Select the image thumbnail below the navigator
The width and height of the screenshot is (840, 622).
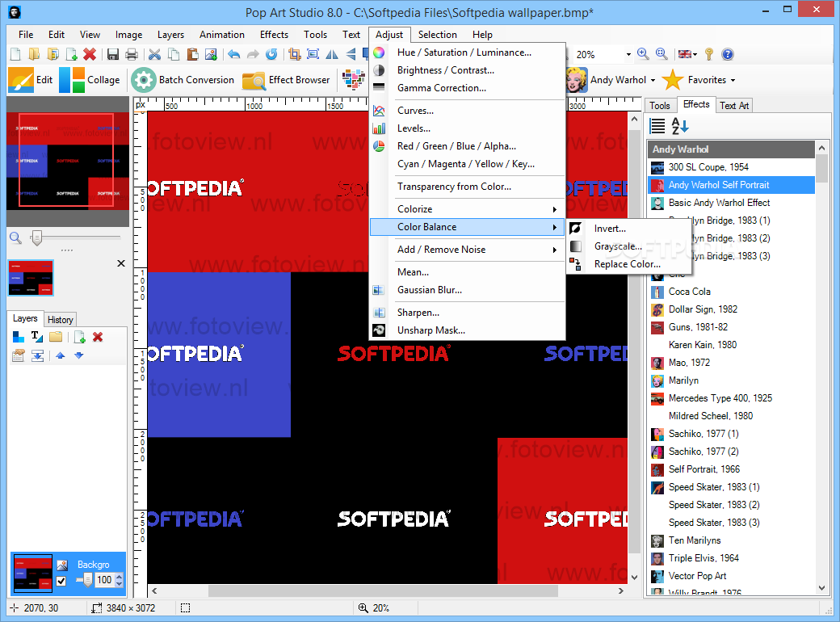click(31, 278)
